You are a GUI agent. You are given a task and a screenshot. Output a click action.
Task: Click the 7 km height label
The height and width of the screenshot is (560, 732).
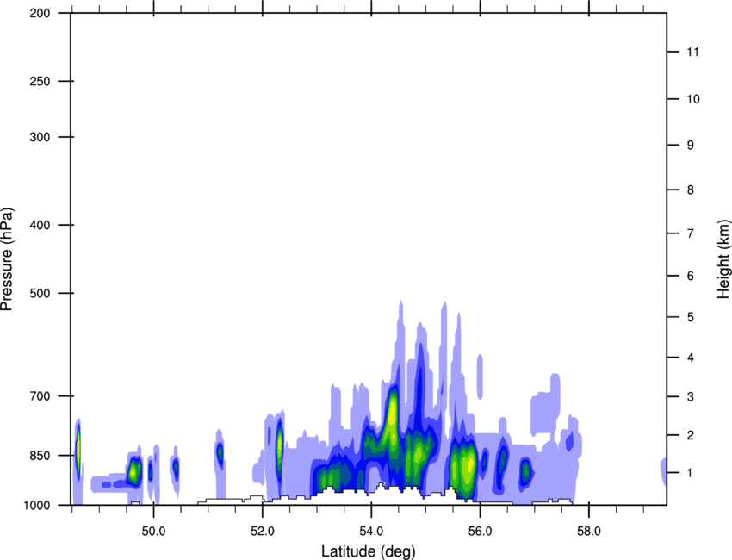click(691, 233)
